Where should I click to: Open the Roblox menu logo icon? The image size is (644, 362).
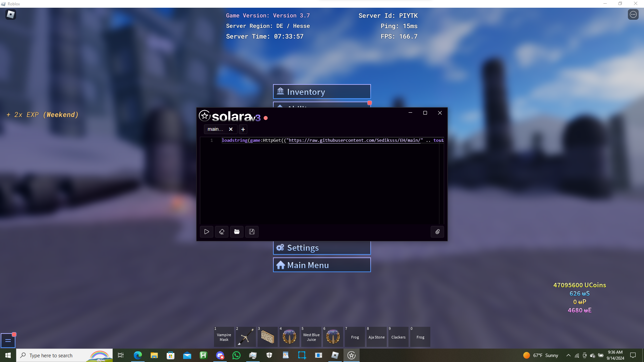(x=11, y=14)
